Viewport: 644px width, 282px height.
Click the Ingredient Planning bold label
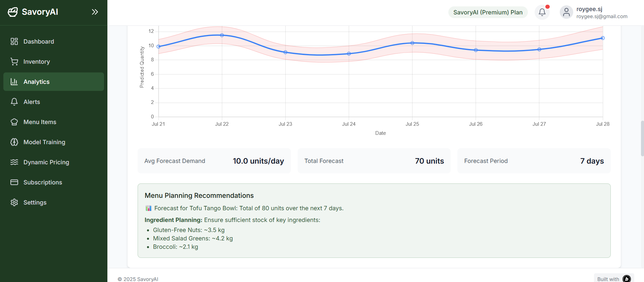(173, 220)
